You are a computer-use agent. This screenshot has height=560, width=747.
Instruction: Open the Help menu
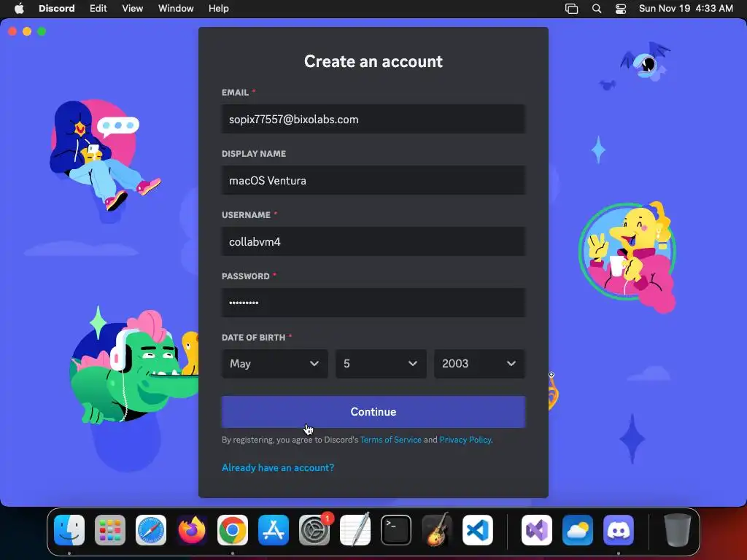tap(219, 9)
